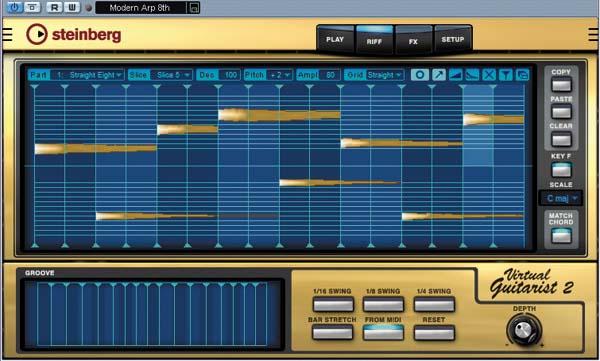600x361 pixels.
Task: Click the DEPTH knob
Action: [524, 330]
